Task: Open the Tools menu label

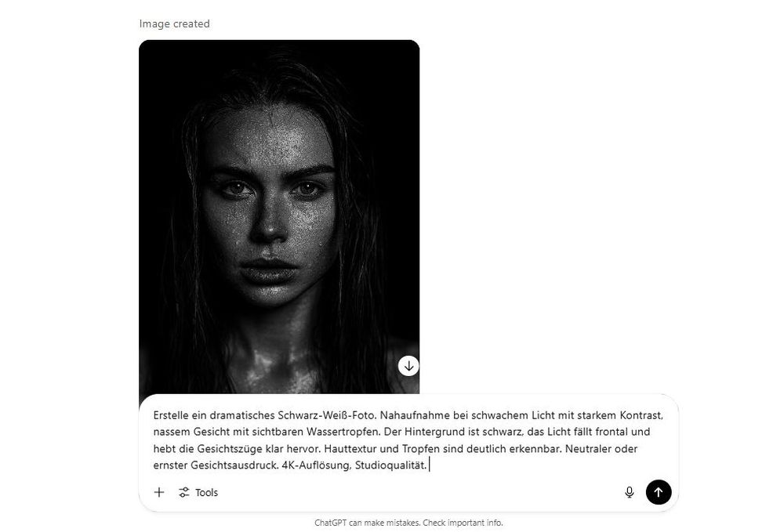Action: click(x=206, y=493)
